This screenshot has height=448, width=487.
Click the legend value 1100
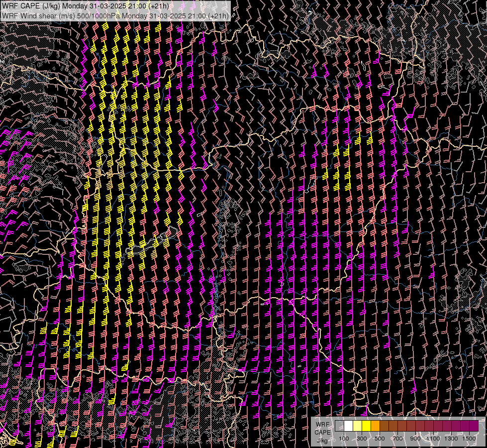pyautogui.click(x=433, y=439)
